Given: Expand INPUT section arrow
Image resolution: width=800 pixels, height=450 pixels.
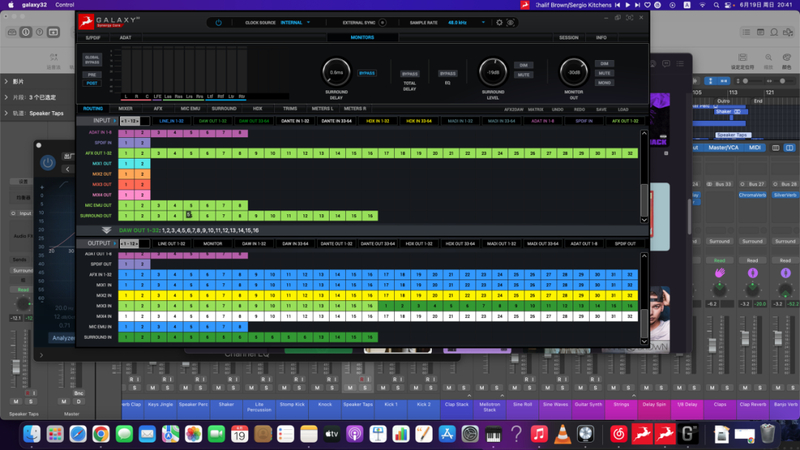Looking at the screenshot, I should 114,121.
